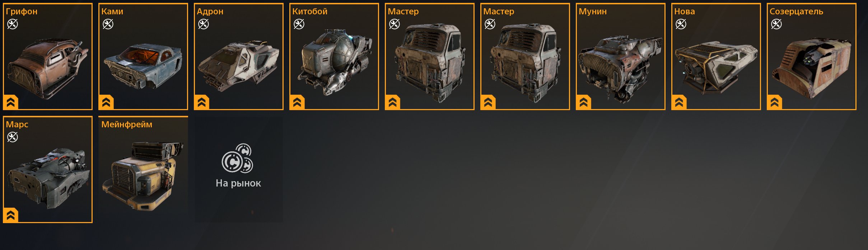Click the crossed-wrench icon on Грифон card
This screenshot has height=250, width=868.
[x=13, y=24]
